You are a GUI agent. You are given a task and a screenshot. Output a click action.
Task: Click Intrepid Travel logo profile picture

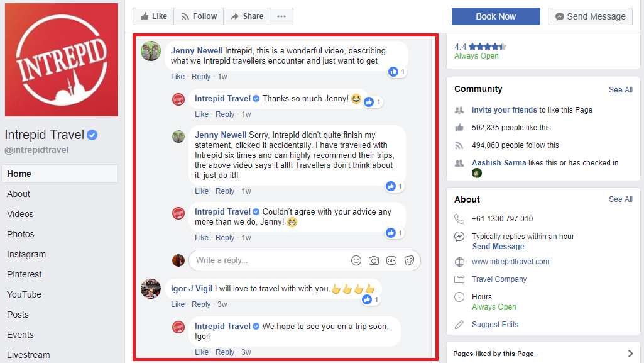click(x=62, y=60)
